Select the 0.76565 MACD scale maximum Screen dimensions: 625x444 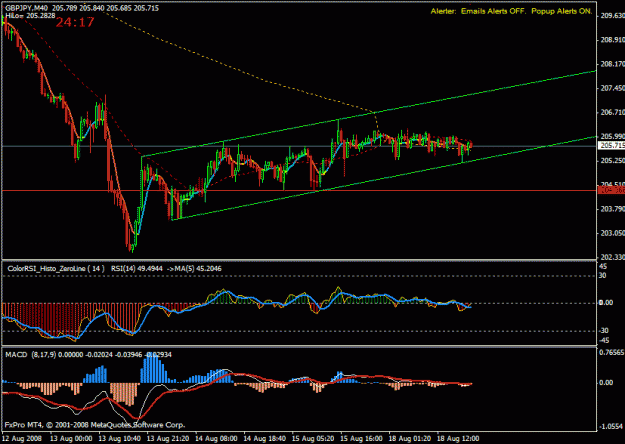(x=611, y=352)
